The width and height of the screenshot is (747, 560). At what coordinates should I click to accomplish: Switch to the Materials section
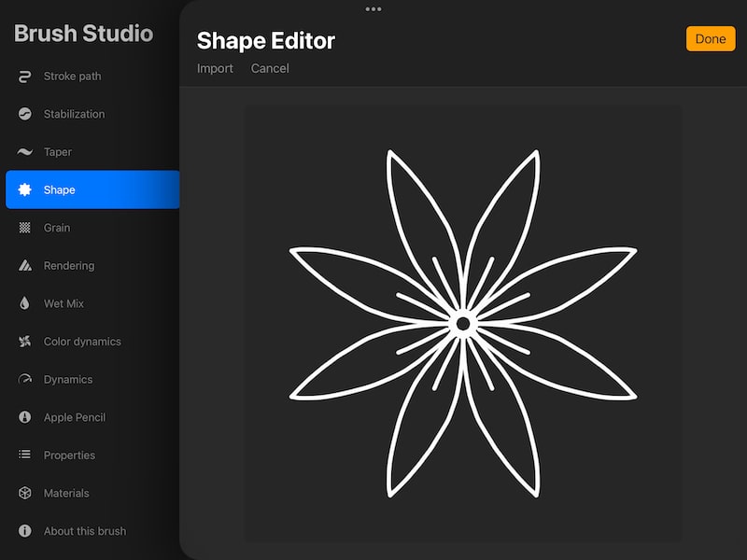coord(66,493)
